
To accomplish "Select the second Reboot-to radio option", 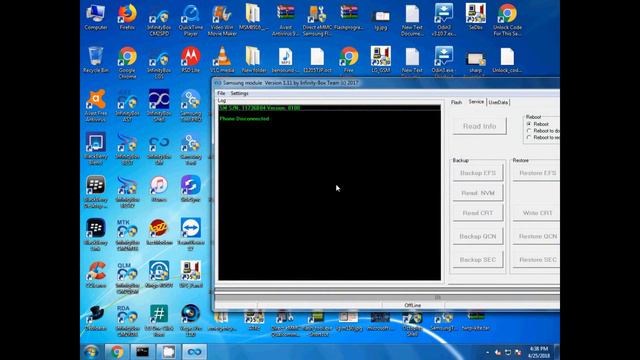I will pyautogui.click(x=529, y=131).
